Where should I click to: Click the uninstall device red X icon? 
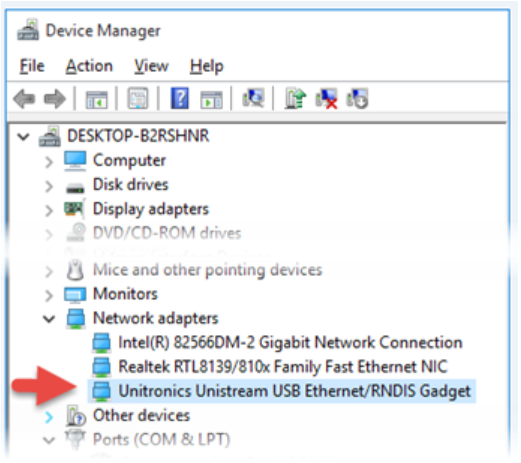[x=326, y=99]
